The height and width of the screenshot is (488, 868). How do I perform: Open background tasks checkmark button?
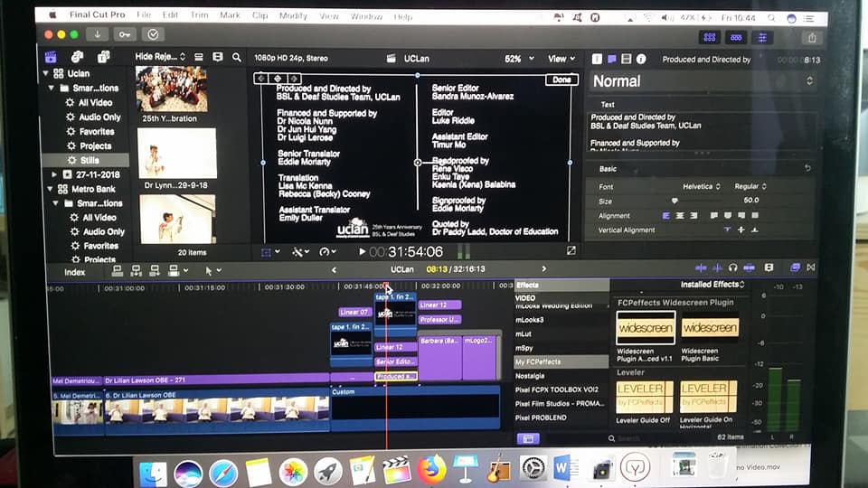tap(153, 35)
